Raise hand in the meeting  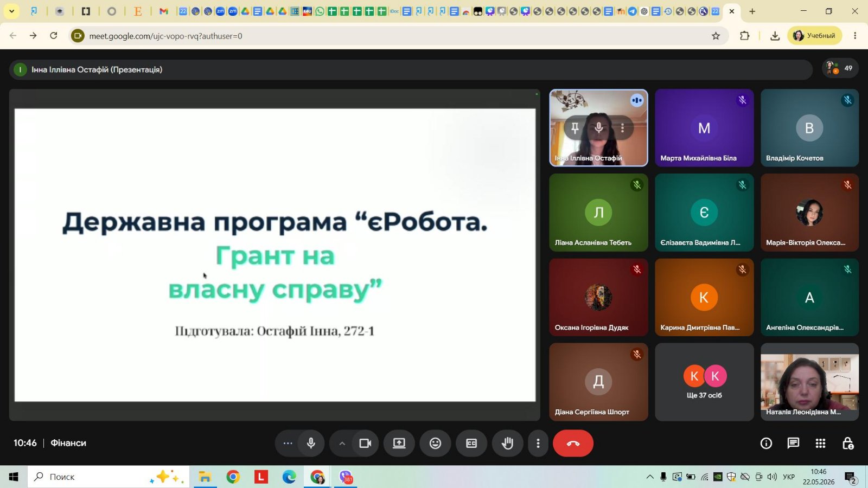507,443
